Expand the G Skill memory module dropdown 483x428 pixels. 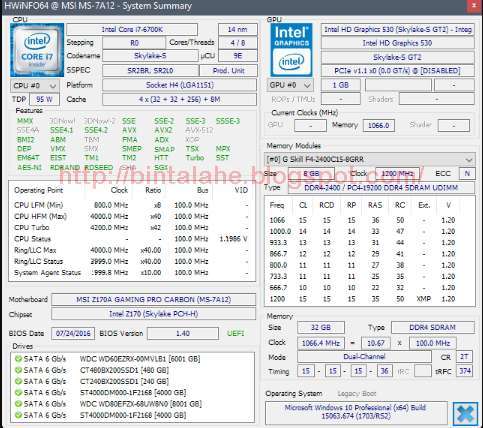pyautogui.click(x=369, y=159)
